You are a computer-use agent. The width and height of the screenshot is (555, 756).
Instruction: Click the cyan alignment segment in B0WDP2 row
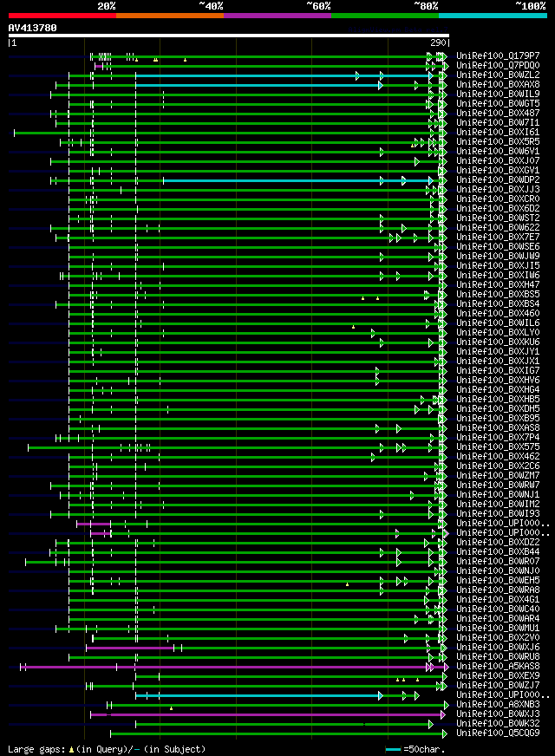click(x=297, y=181)
